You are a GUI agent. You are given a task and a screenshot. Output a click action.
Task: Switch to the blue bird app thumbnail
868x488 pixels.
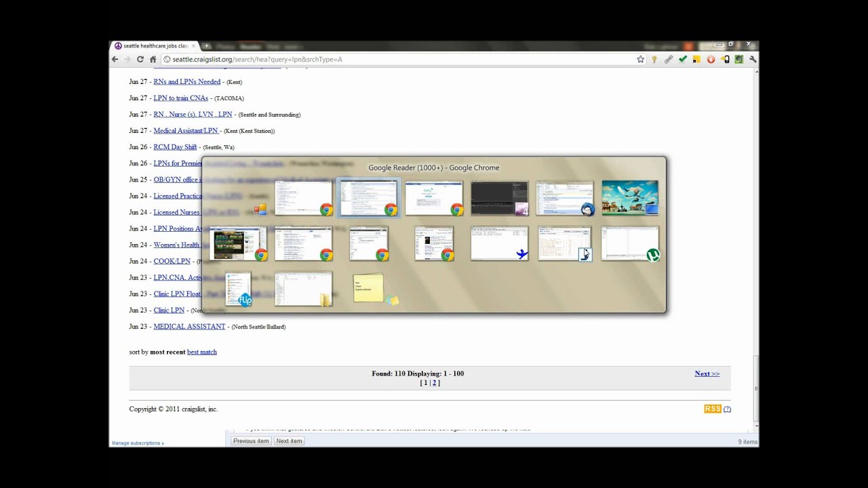[499, 244]
